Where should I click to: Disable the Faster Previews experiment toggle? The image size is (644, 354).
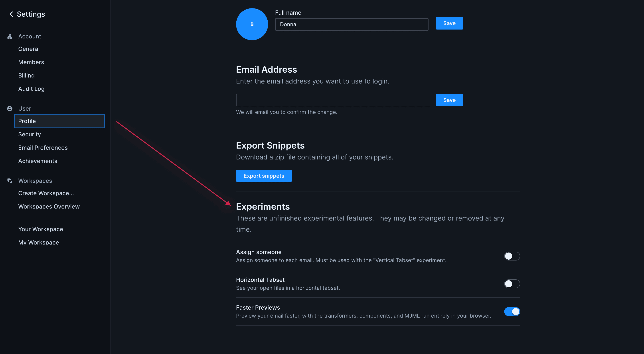(x=512, y=311)
